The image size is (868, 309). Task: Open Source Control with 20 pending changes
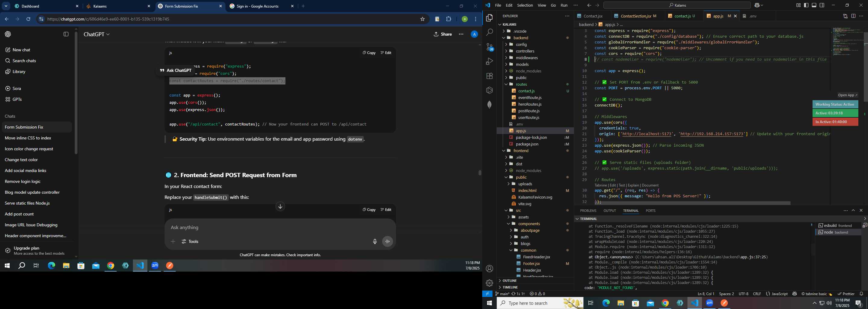(489, 47)
